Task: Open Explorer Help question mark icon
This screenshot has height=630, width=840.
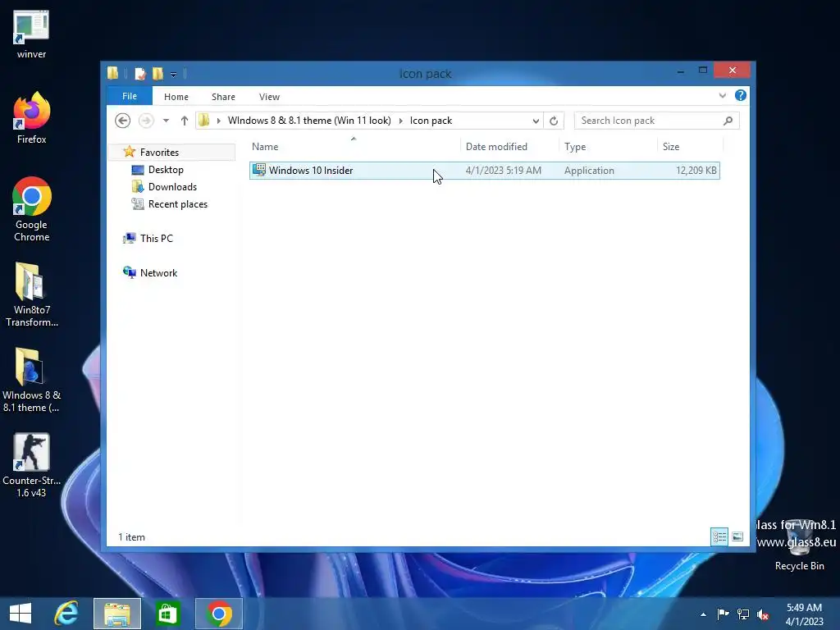Action: pyautogui.click(x=741, y=95)
